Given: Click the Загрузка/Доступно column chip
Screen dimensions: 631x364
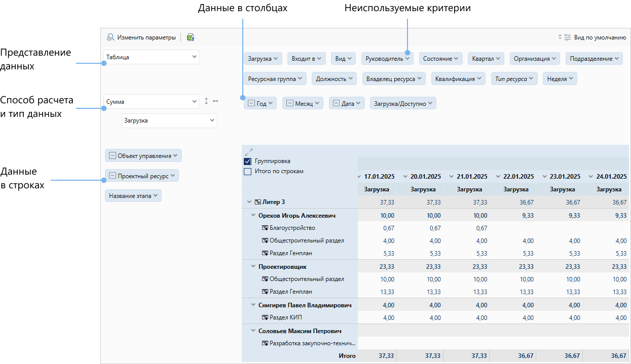Looking at the screenshot, I should (403, 103).
